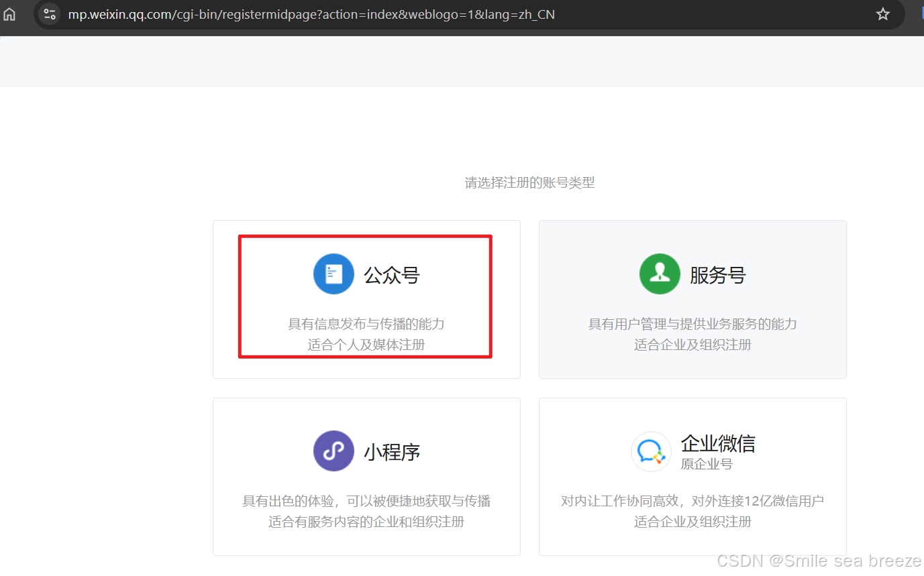Screen dimensions: 924x576
Task: Click text 具有信息发布与传播的能力
Action: pyautogui.click(x=366, y=324)
